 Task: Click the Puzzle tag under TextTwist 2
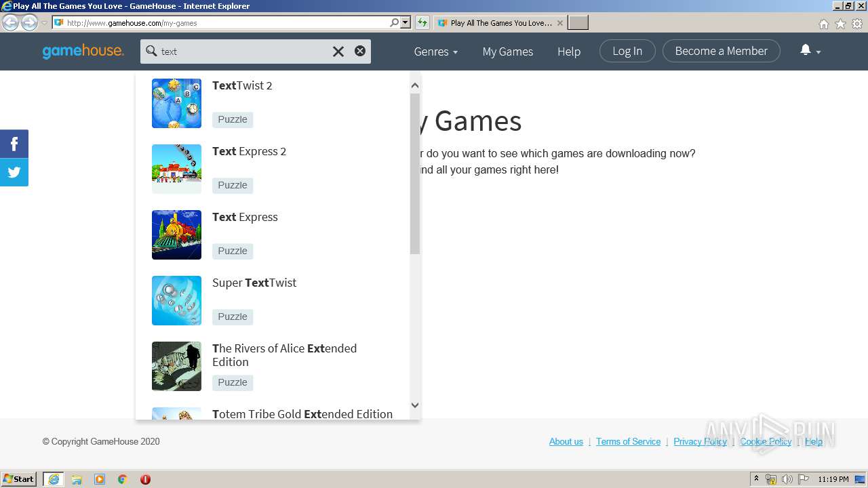233,119
